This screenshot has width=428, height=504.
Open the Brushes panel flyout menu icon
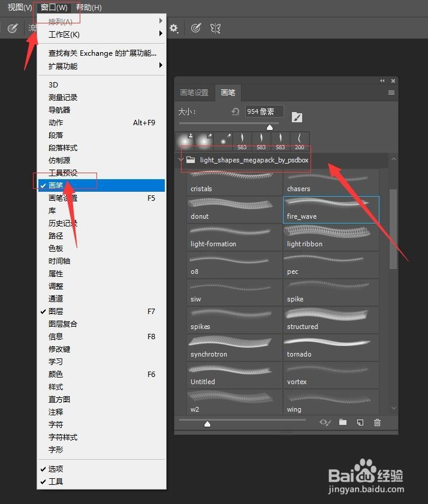coord(391,92)
